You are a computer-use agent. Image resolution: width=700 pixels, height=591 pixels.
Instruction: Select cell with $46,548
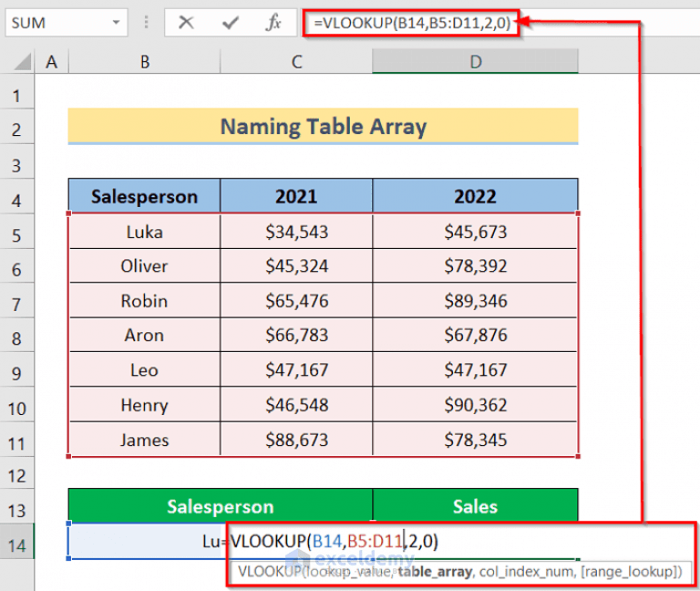[x=296, y=405]
